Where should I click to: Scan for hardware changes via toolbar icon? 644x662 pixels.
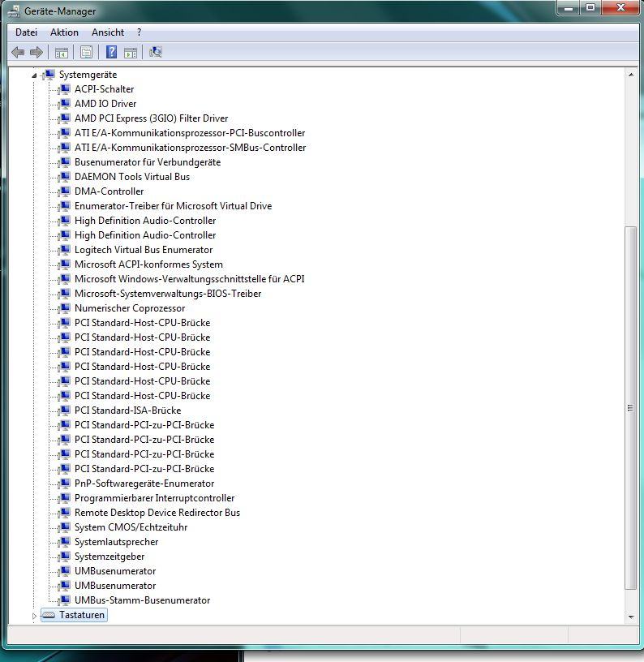click(x=155, y=52)
